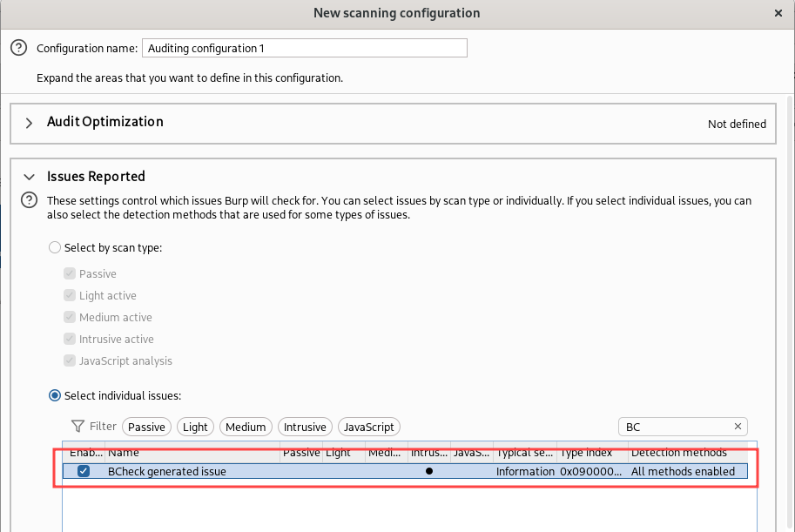Click help icon under Issues Reported
The width and height of the screenshot is (795, 532).
pos(29,200)
